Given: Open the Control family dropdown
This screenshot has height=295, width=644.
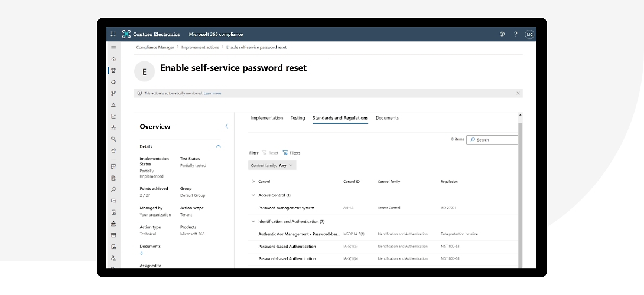Looking at the screenshot, I should tap(272, 166).
